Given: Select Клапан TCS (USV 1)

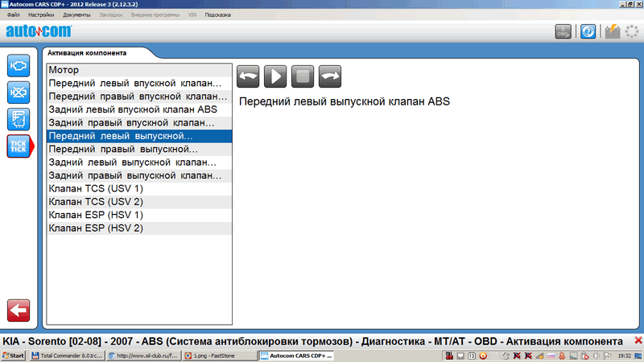Looking at the screenshot, I should pyautogui.click(x=139, y=188).
